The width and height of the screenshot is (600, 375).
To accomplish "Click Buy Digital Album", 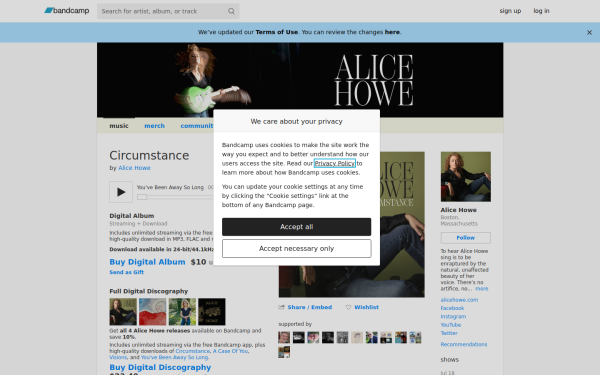I will [x=147, y=262].
